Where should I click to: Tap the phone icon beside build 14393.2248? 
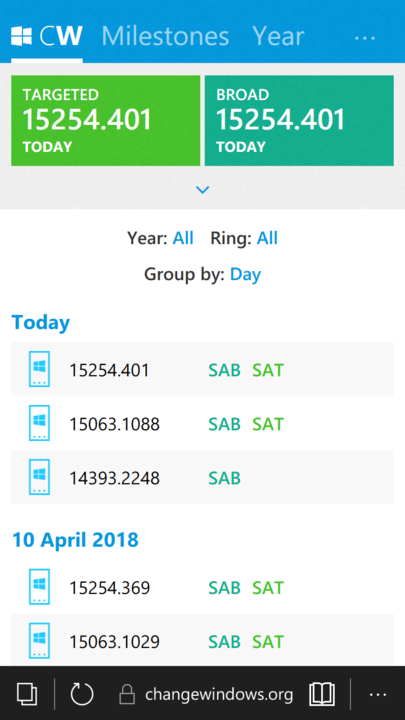coord(39,477)
